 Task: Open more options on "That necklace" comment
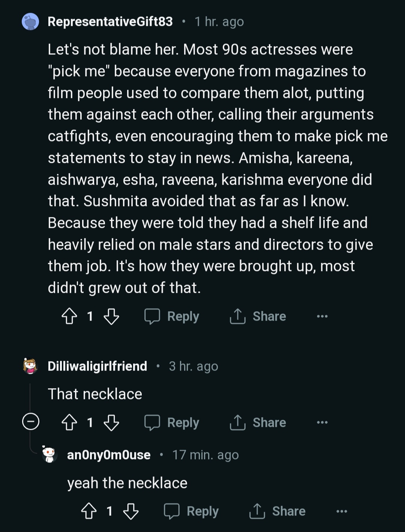322,422
